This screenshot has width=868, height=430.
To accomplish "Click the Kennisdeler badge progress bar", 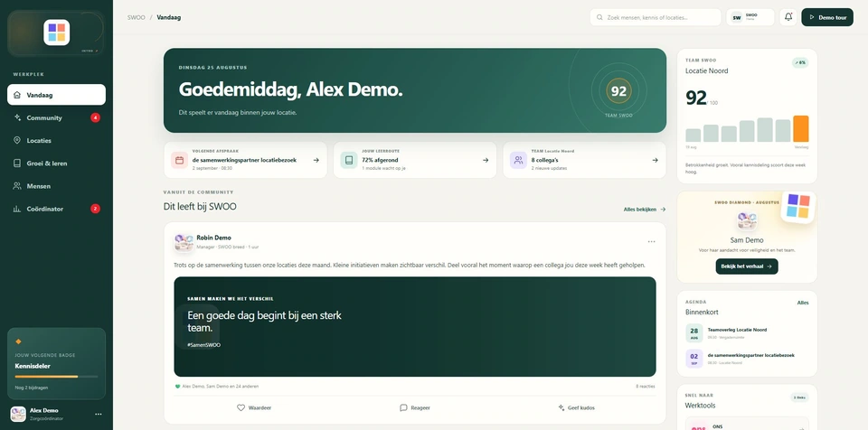I will click(x=56, y=377).
